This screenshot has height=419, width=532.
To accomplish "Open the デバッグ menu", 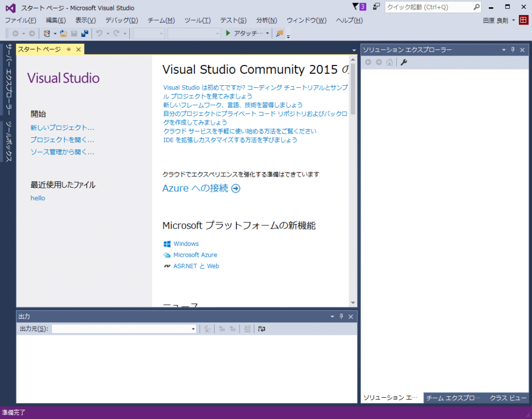I will (121, 20).
